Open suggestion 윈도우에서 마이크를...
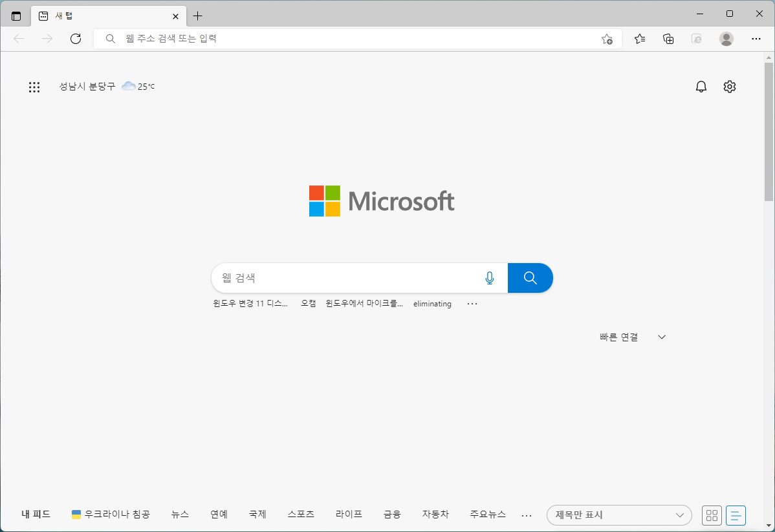Image resolution: width=775 pixels, height=532 pixels. pyautogui.click(x=364, y=303)
